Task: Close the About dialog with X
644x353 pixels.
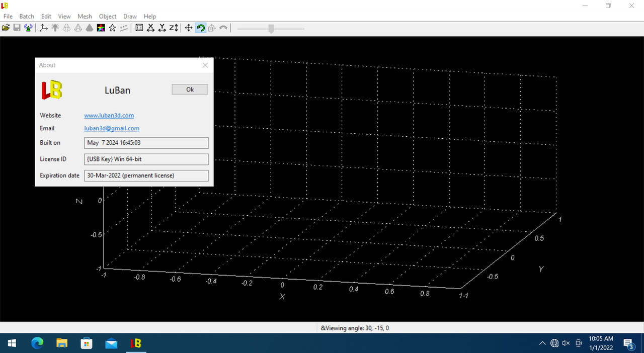Action: 205,65
